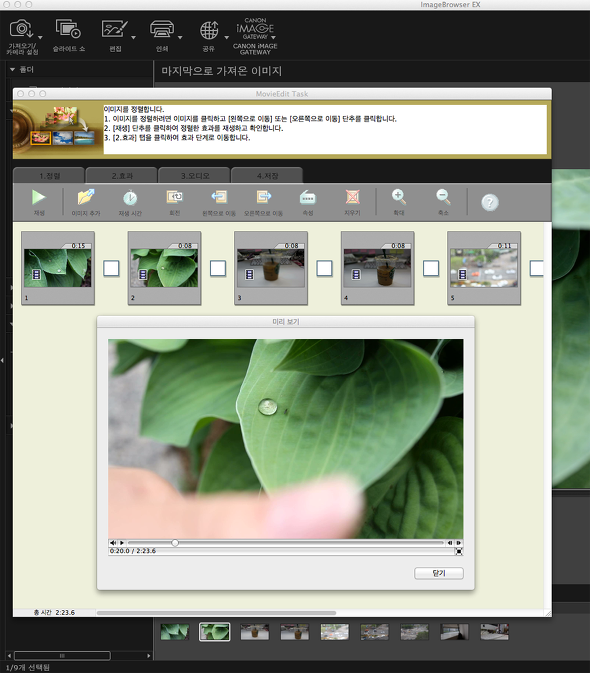
Task: Click the rotate (회전) icon
Action: tap(175, 197)
